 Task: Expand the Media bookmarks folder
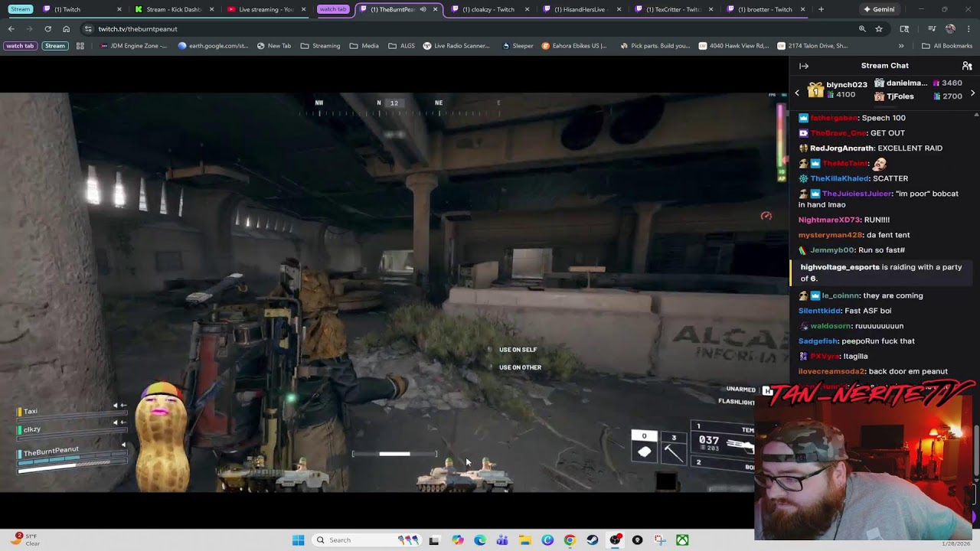[364, 46]
